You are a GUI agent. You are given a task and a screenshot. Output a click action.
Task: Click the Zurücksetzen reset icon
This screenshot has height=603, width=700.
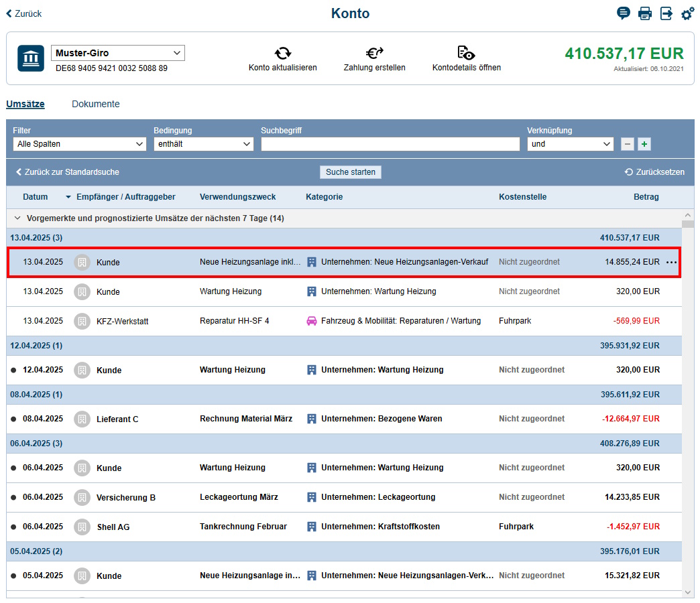628,172
